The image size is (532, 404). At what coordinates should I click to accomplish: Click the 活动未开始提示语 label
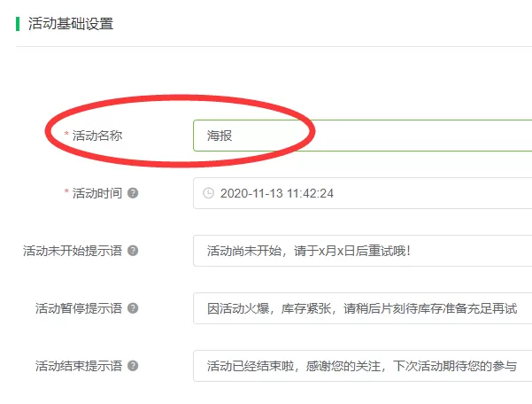tap(73, 251)
